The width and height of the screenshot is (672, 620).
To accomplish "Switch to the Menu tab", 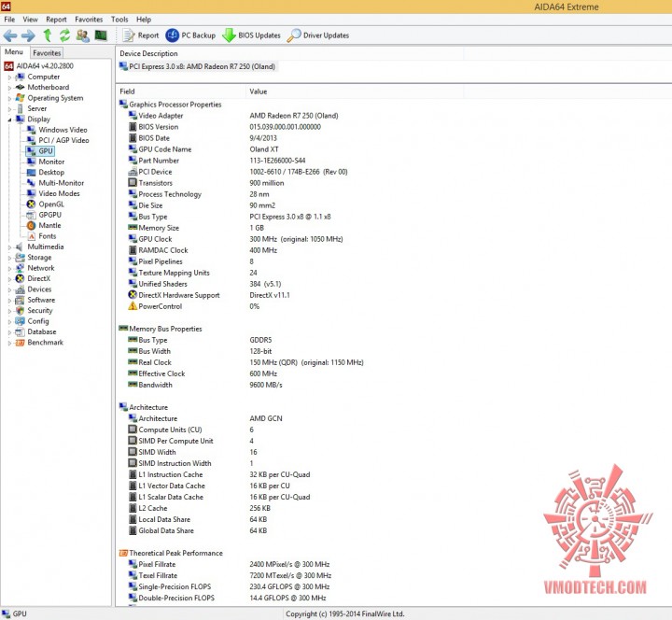I will (x=14, y=52).
